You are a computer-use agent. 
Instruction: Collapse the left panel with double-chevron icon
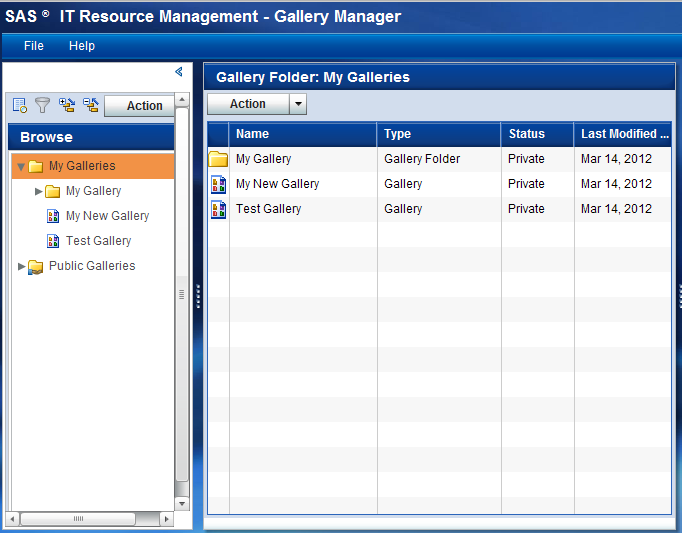pyautogui.click(x=179, y=72)
